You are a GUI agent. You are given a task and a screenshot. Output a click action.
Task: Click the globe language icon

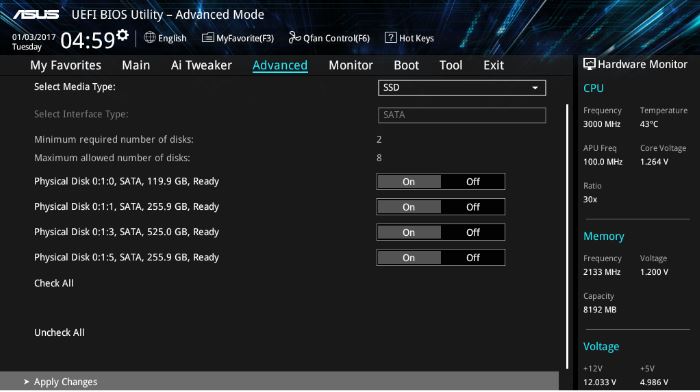tap(150, 38)
